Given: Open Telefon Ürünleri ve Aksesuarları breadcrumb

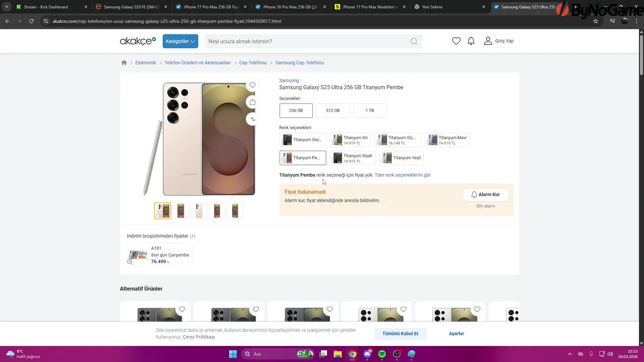Looking at the screenshot, I should [197, 63].
